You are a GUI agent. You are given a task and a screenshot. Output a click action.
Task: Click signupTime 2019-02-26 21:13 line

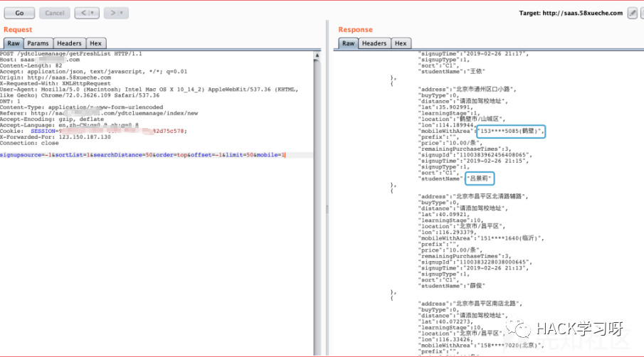click(473, 268)
